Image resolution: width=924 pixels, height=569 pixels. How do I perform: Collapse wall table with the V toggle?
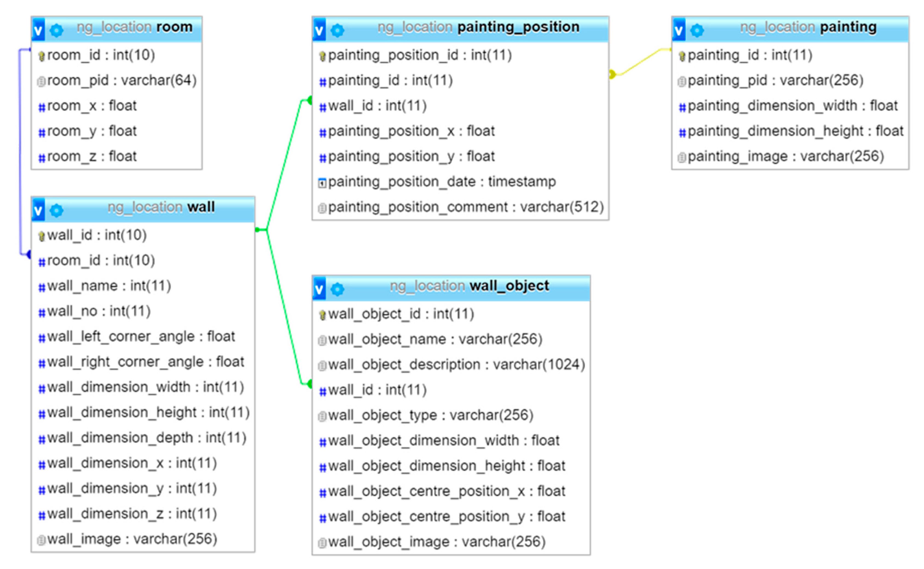click(x=38, y=210)
